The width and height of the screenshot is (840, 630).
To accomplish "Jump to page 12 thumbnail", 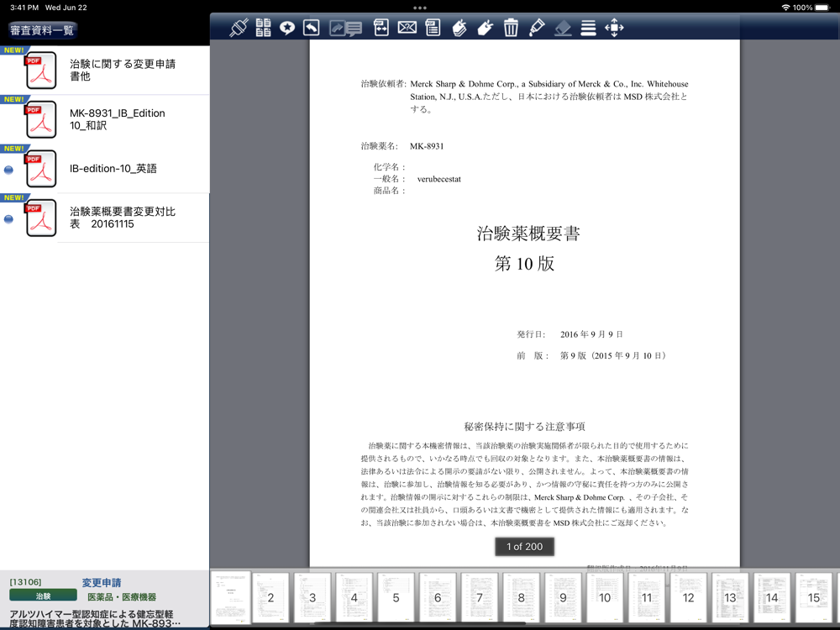I will [x=689, y=597].
